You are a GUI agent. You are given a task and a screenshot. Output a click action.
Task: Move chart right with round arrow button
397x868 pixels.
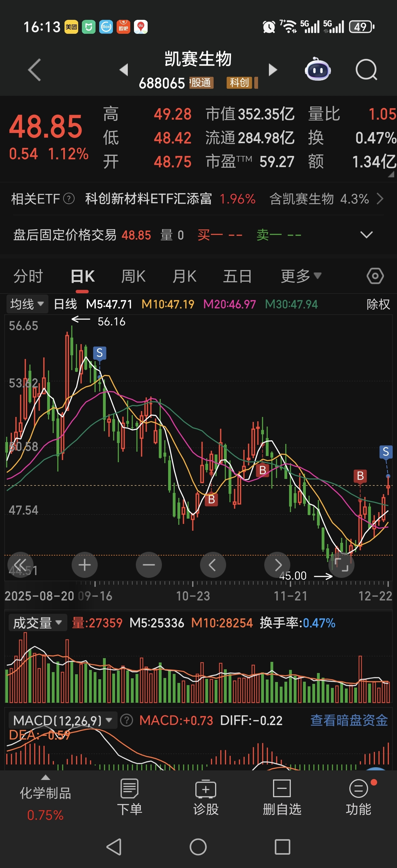277,565
